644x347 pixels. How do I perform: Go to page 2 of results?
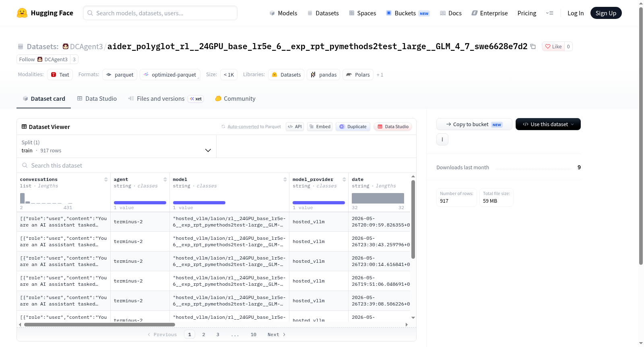coord(204,335)
